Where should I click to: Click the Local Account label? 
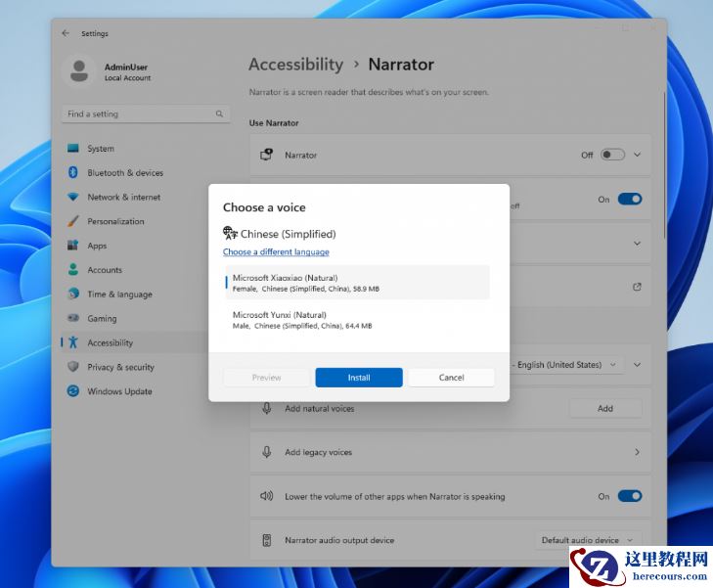pos(127,78)
